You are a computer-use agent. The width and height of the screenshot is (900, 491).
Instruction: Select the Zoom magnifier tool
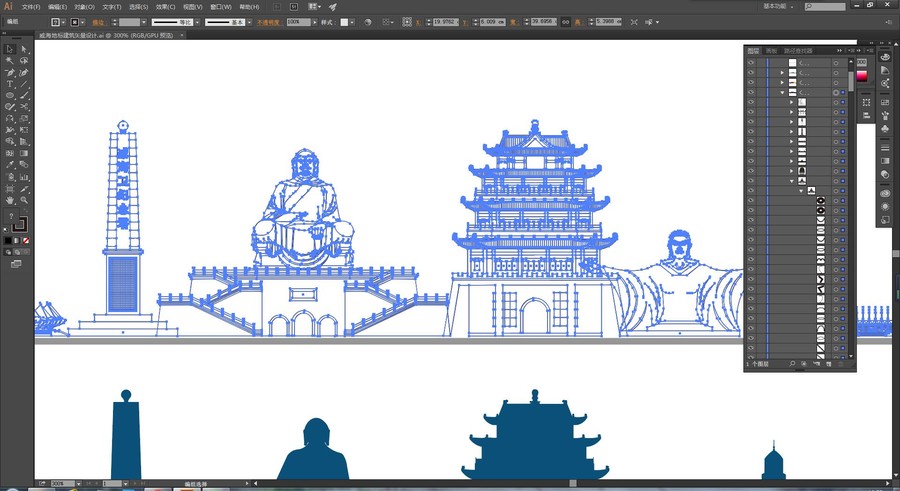click(x=24, y=200)
